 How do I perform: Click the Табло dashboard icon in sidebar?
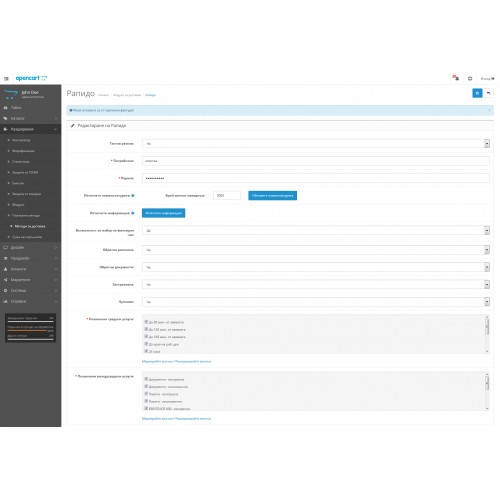pyautogui.click(x=5, y=108)
